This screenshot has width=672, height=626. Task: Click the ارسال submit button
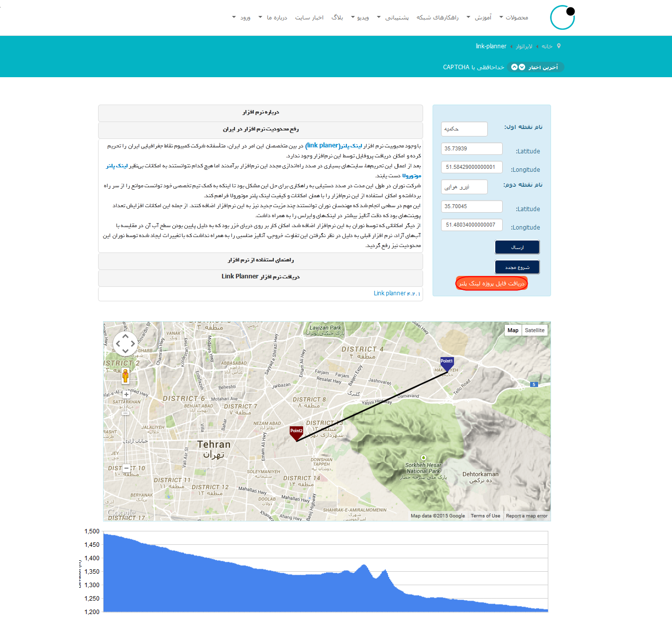click(517, 247)
